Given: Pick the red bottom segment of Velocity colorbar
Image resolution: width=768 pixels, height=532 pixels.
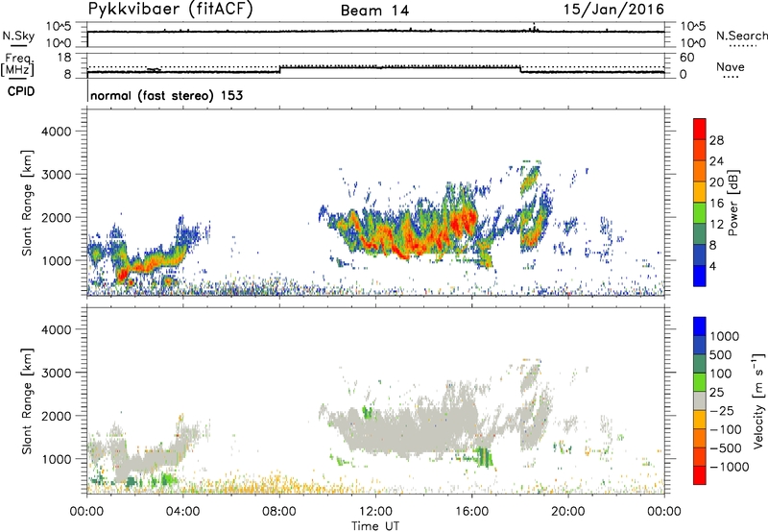Looking at the screenshot, I should pyautogui.click(x=700, y=475).
